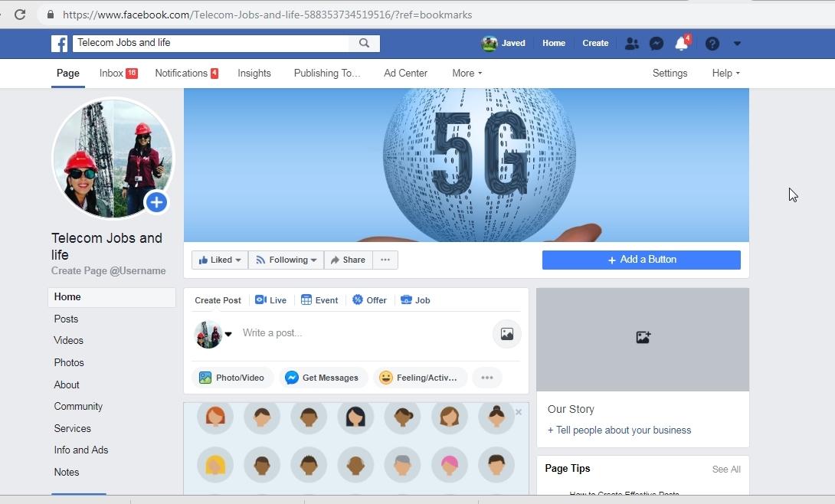The height and width of the screenshot is (504, 835).
Task: Click the Add a Button button
Action: (x=641, y=260)
